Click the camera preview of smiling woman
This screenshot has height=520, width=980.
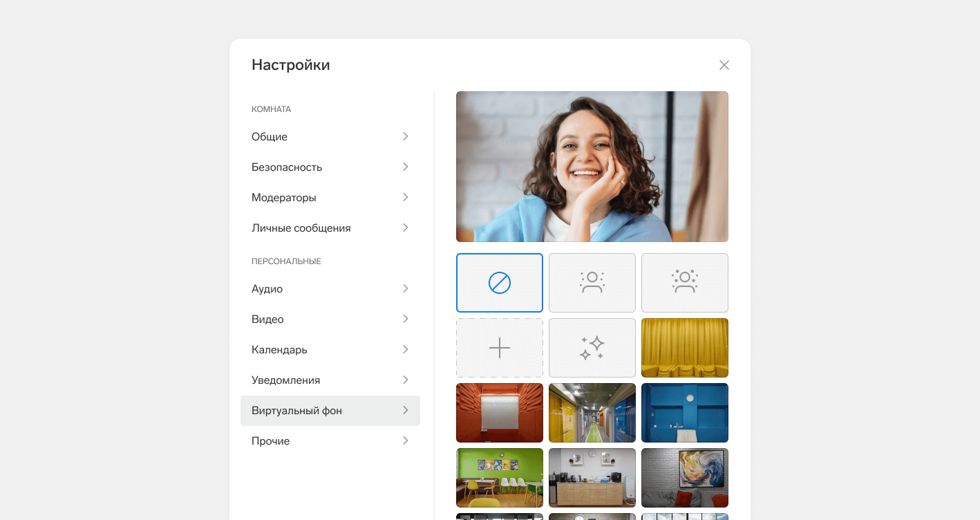(592, 167)
